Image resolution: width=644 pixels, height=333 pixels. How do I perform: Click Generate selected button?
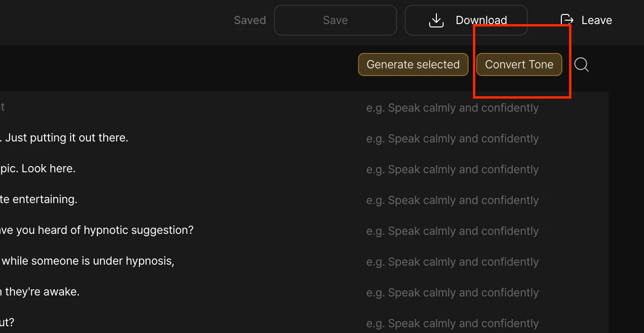click(413, 64)
